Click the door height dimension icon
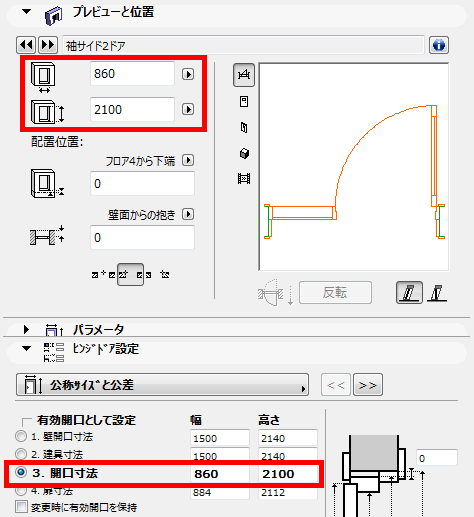This screenshot has width=474, height=517. pyautogui.click(x=47, y=112)
